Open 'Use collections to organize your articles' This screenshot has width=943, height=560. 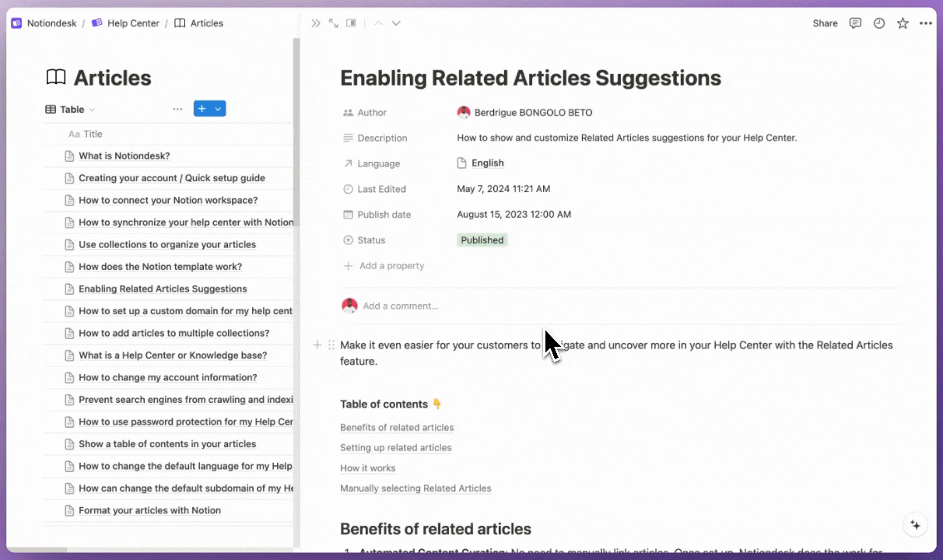[167, 244]
